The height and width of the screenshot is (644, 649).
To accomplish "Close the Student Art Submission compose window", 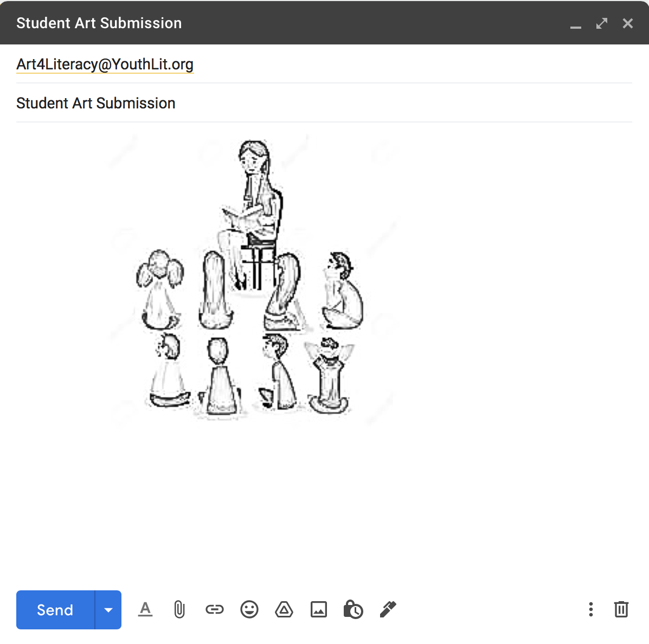I will click(x=628, y=23).
